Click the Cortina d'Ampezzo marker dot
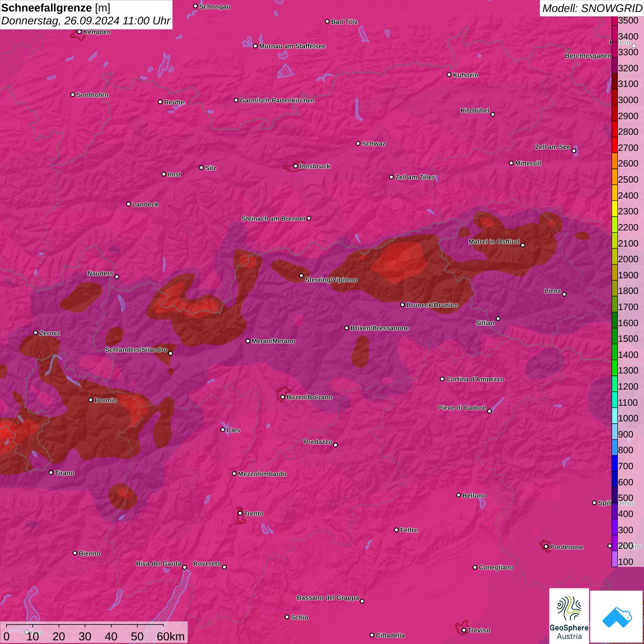This screenshot has width=644, height=644. pyautogui.click(x=443, y=379)
